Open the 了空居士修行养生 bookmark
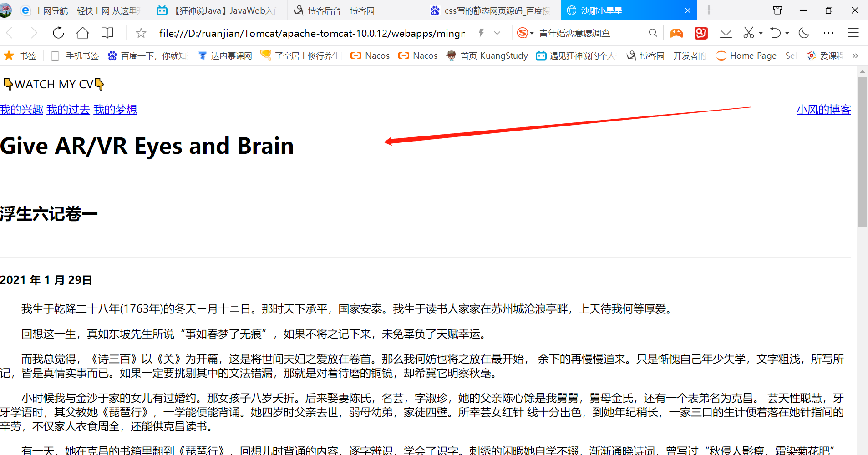 (x=300, y=56)
